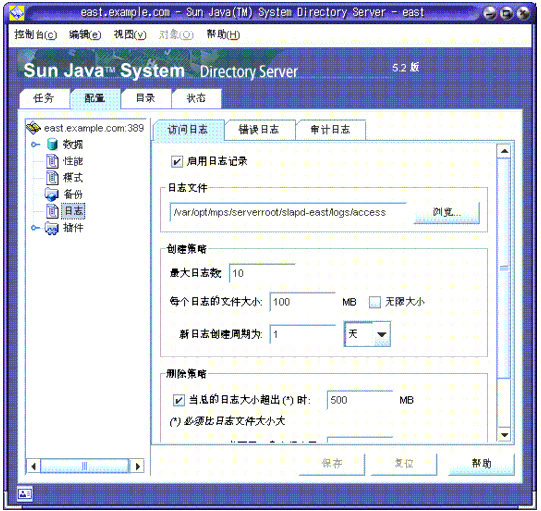Click the tree panel's horizontal scrollbar thumb
This screenshot has height=511, width=541.
(85, 466)
